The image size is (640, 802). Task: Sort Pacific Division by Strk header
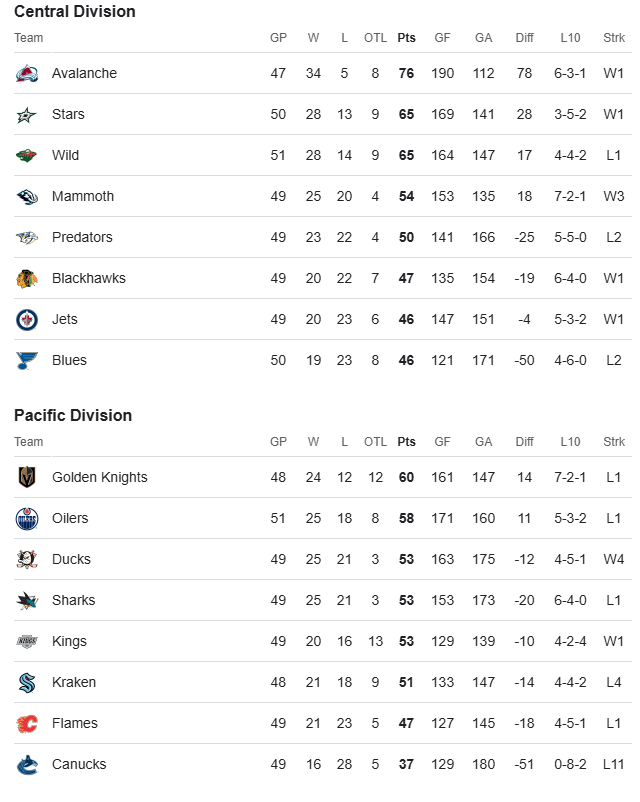click(x=614, y=441)
